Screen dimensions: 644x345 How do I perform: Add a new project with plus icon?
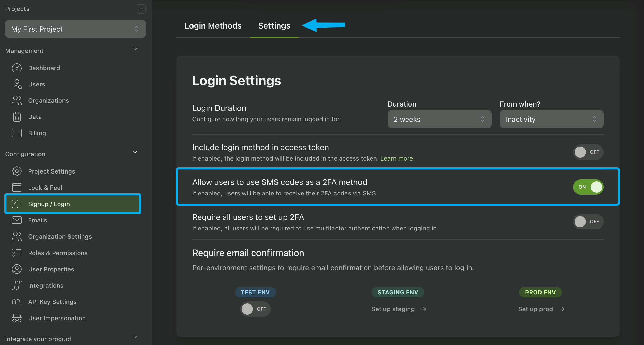pyautogui.click(x=141, y=9)
